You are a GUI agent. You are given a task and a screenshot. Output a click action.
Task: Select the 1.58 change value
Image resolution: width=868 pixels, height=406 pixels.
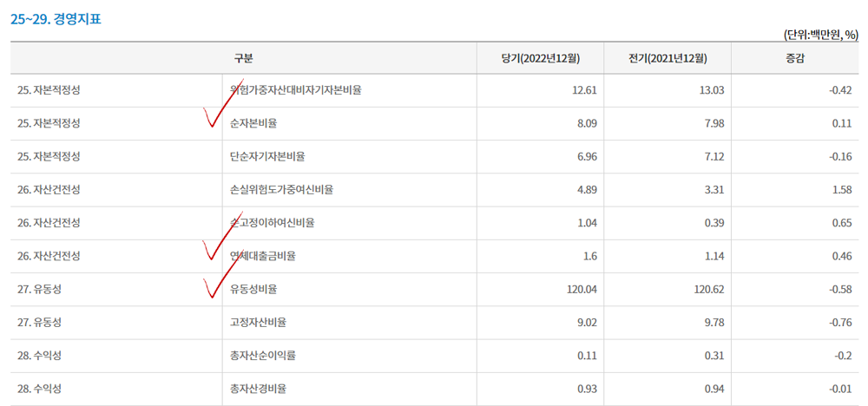tap(841, 190)
